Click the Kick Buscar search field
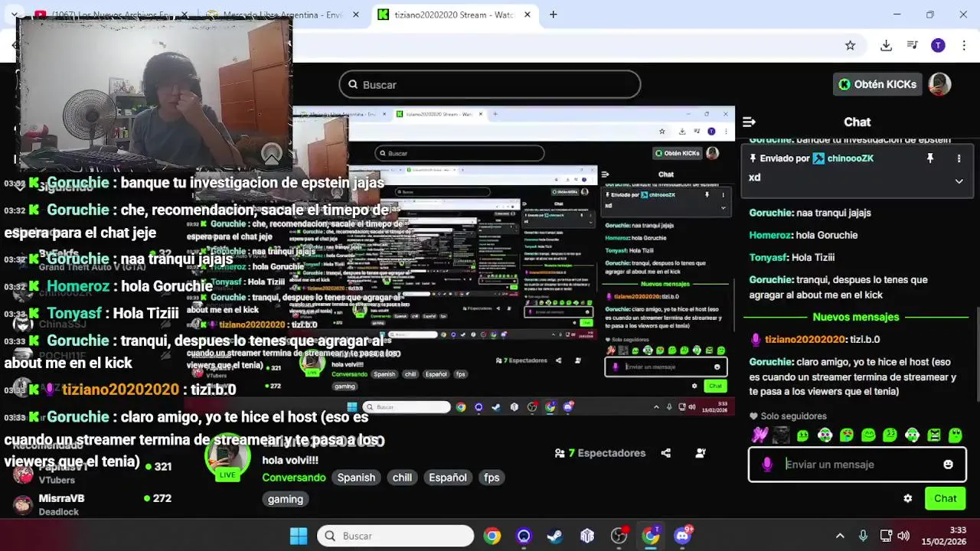This screenshot has height=551, width=980. point(490,84)
